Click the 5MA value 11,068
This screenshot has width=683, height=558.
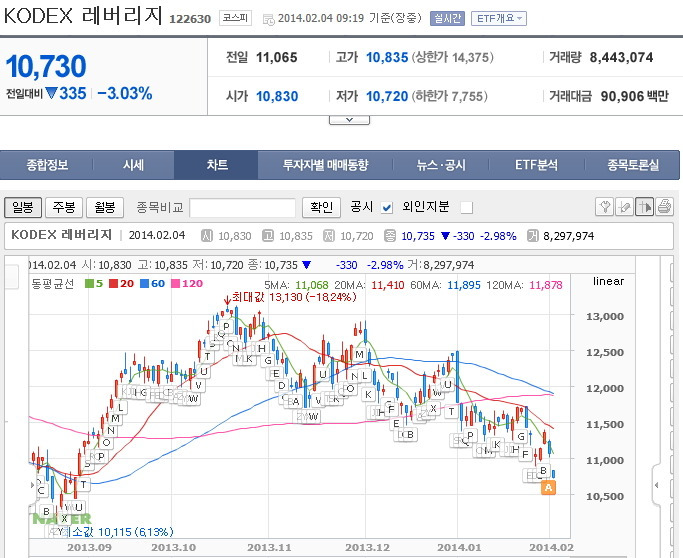312,285
